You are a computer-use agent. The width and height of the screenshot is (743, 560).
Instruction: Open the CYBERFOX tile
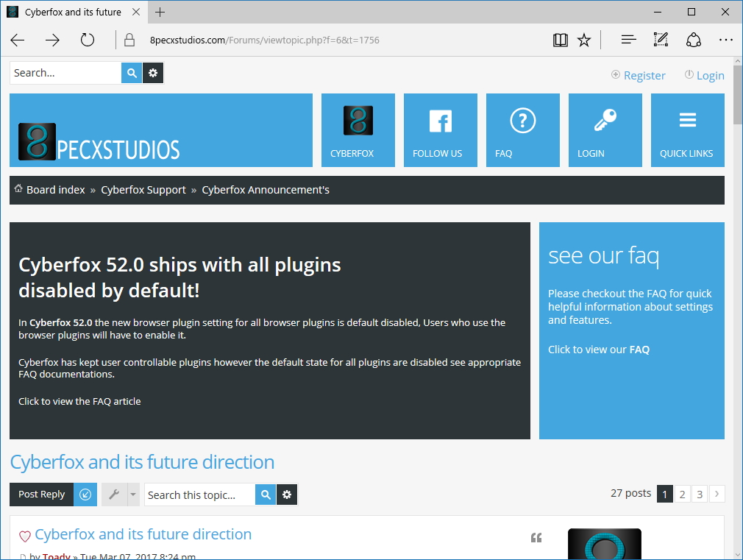[x=358, y=130]
